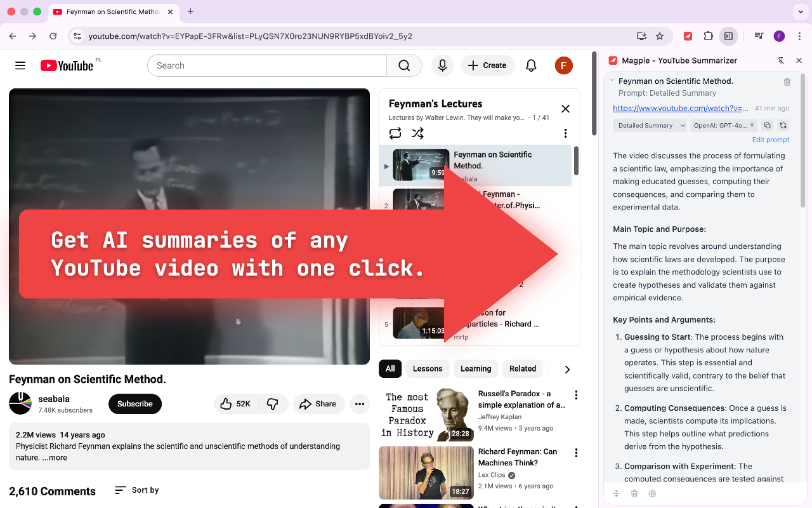The height and width of the screenshot is (508, 812).
Task: Dislike the video with thumbs down
Action: pos(273,403)
